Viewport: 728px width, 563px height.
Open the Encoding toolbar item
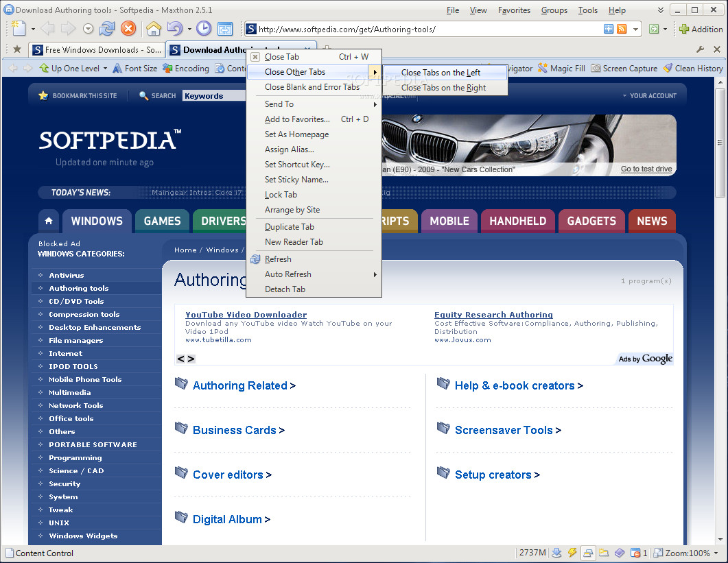(186, 68)
